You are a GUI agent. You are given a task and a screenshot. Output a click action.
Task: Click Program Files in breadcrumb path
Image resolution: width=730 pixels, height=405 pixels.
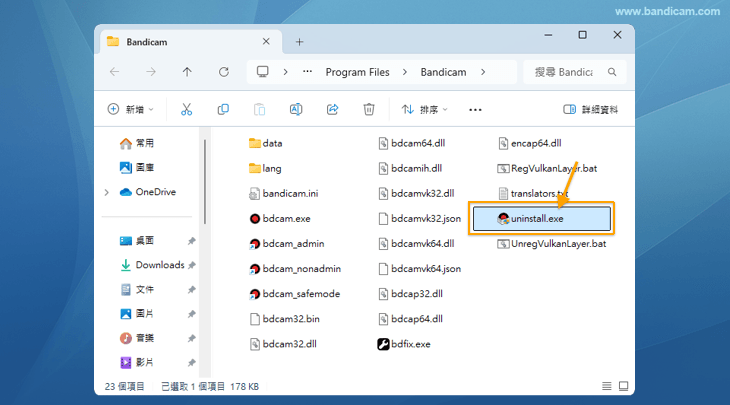coord(358,72)
